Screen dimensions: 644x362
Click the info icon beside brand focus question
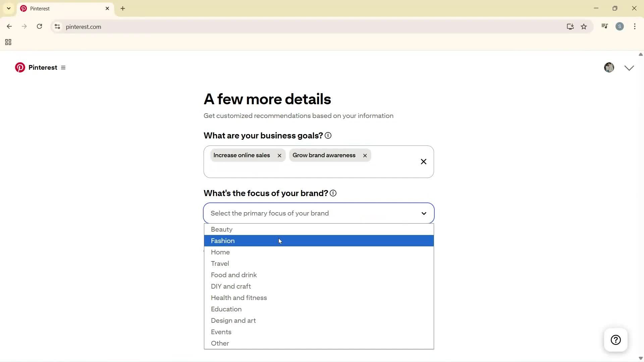pyautogui.click(x=333, y=193)
